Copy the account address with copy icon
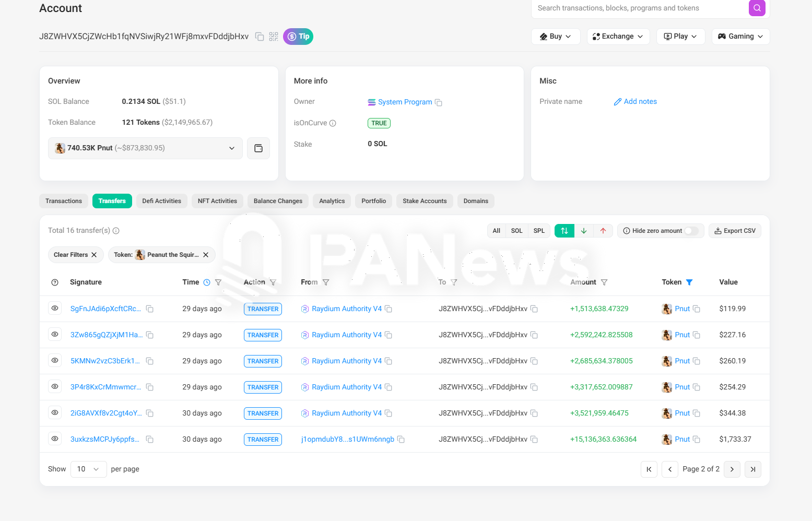Image resolution: width=812 pixels, height=521 pixels. tap(259, 37)
